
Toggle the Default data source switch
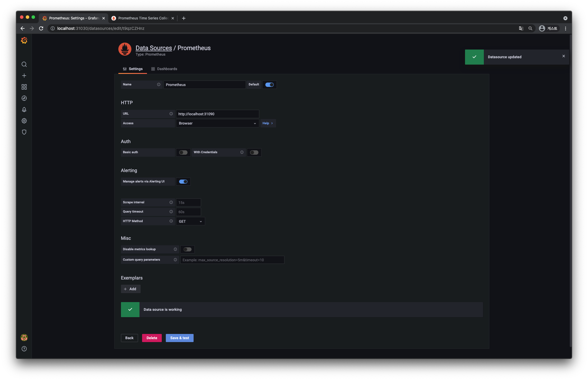269,85
